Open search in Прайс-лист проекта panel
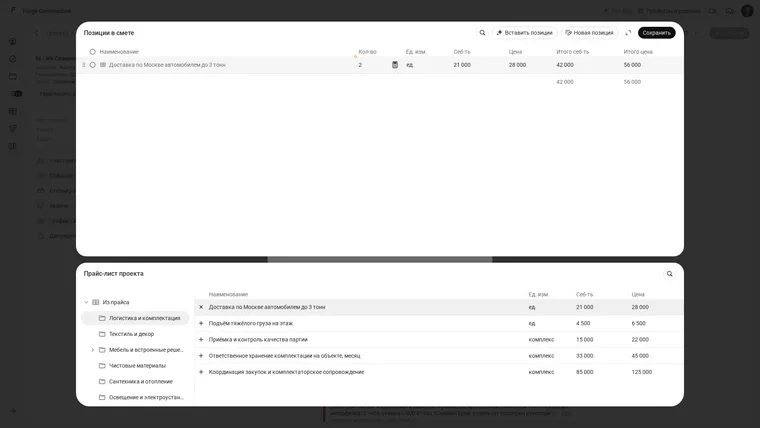The image size is (760, 428). (x=669, y=274)
